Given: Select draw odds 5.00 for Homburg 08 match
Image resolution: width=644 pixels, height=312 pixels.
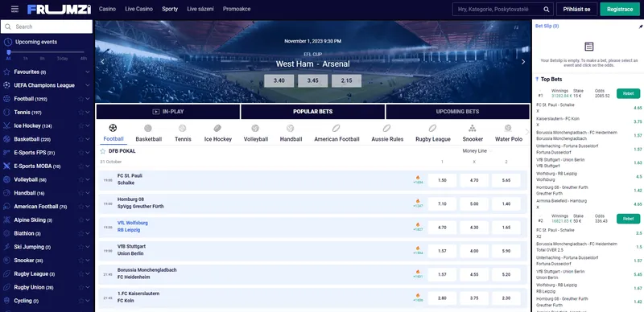Looking at the screenshot, I should pyautogui.click(x=474, y=204).
